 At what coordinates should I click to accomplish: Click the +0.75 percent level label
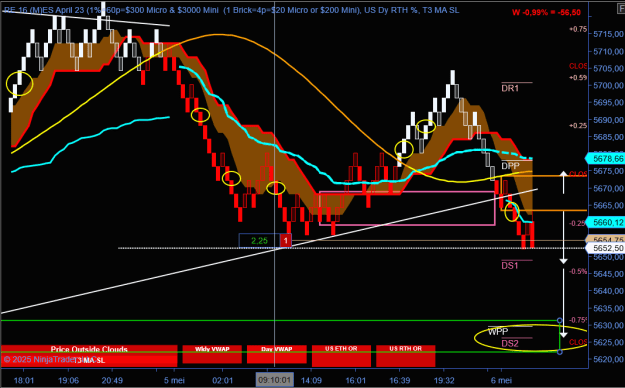pos(578,29)
